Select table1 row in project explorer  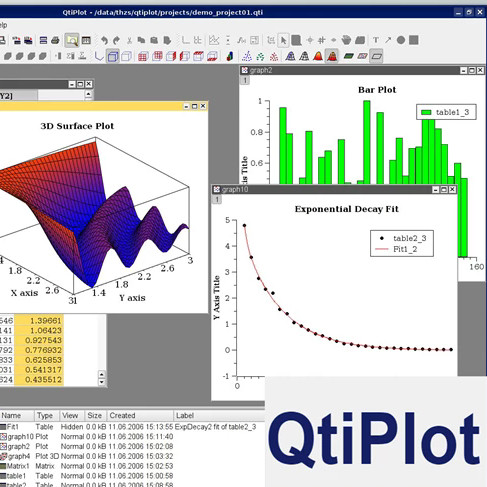point(132,476)
